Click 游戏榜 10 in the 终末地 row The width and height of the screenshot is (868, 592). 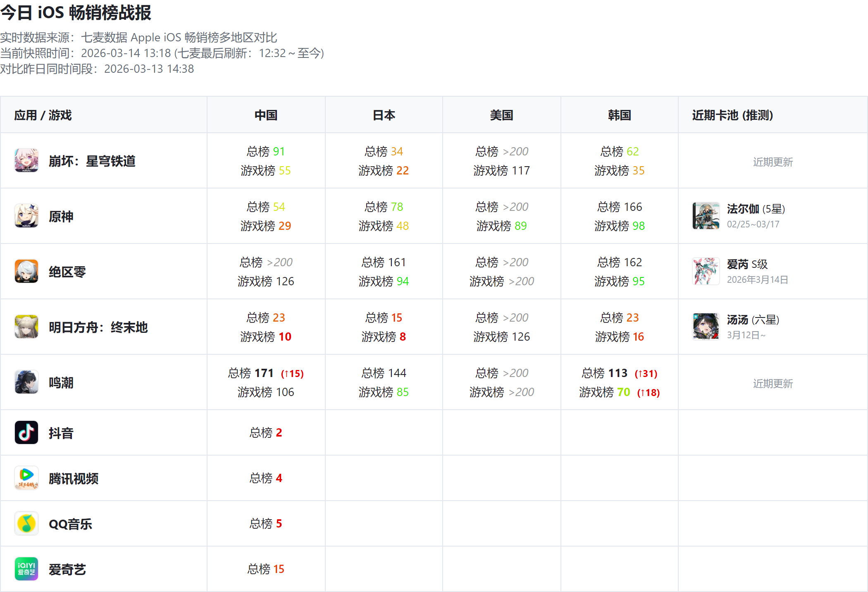(266, 337)
